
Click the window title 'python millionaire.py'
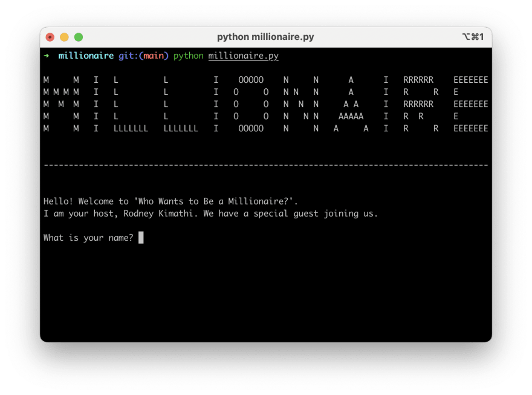click(x=265, y=37)
